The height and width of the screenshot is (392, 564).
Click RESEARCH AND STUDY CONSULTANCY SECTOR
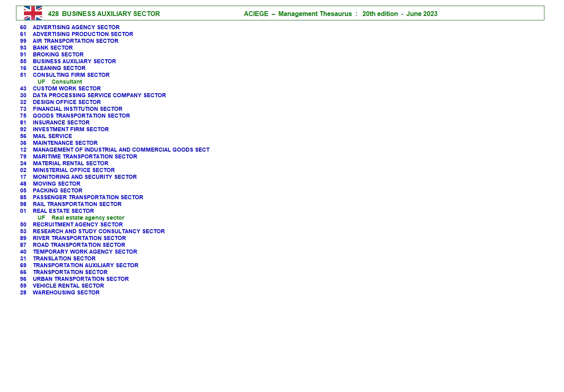[x=99, y=232]
